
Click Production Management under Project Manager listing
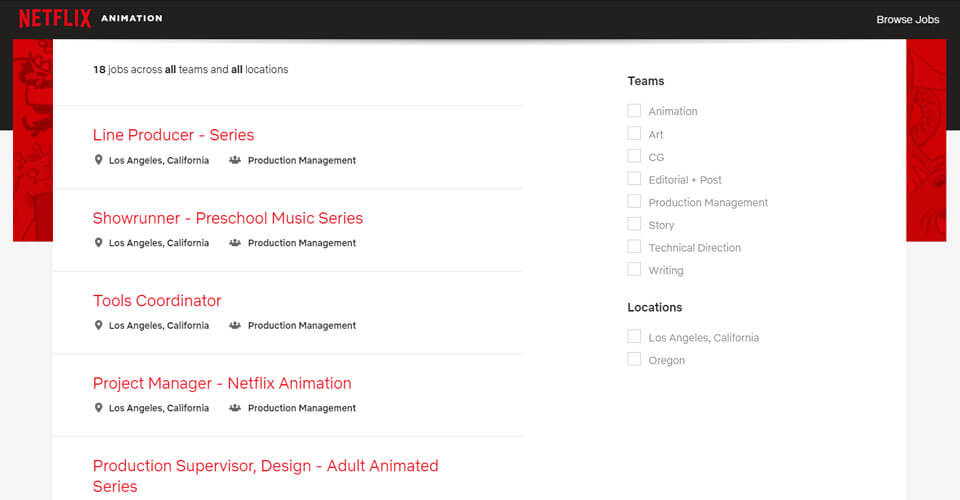click(x=302, y=408)
